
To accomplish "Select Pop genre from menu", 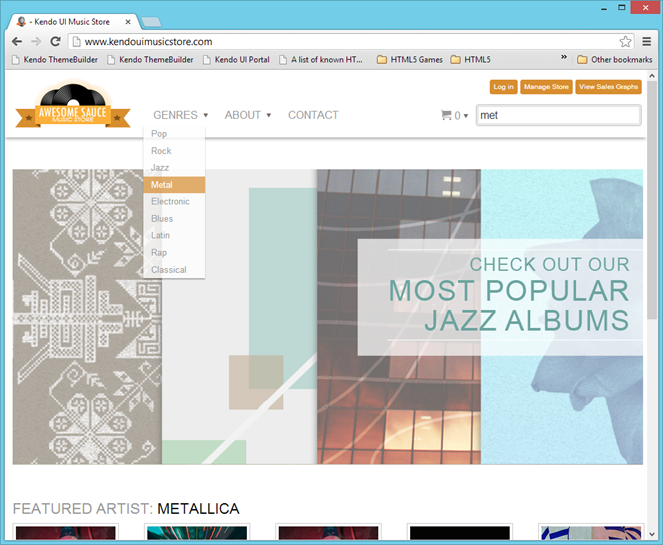I will coord(174,134).
